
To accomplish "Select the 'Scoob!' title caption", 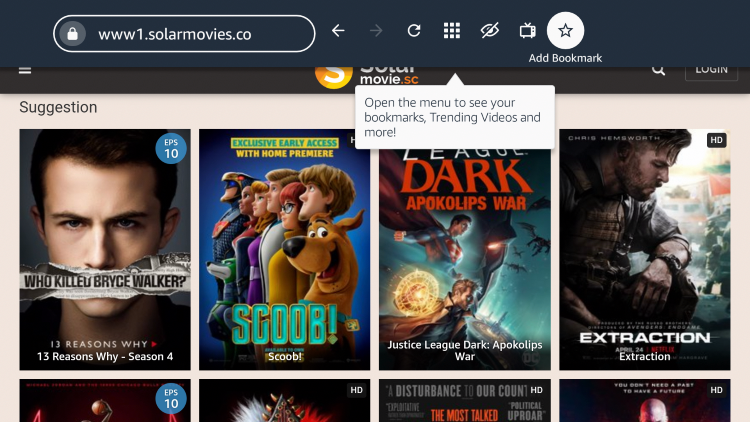I will pyautogui.click(x=285, y=356).
